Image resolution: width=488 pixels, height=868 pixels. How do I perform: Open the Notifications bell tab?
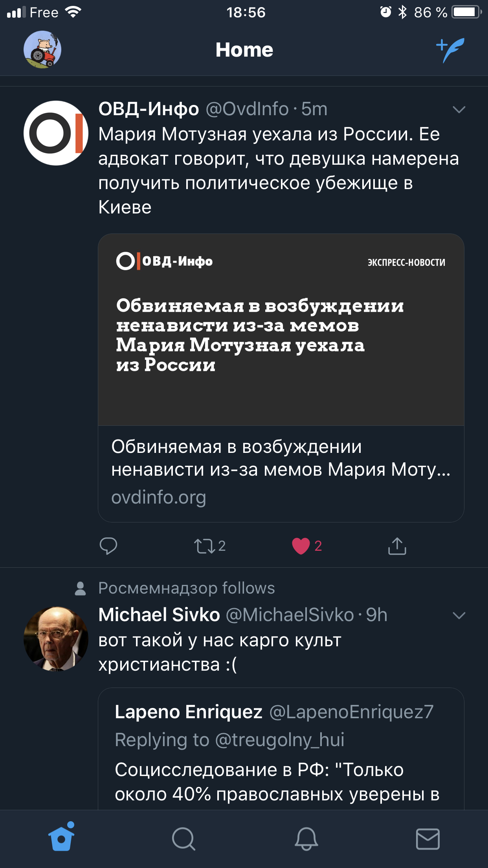pos(306,839)
